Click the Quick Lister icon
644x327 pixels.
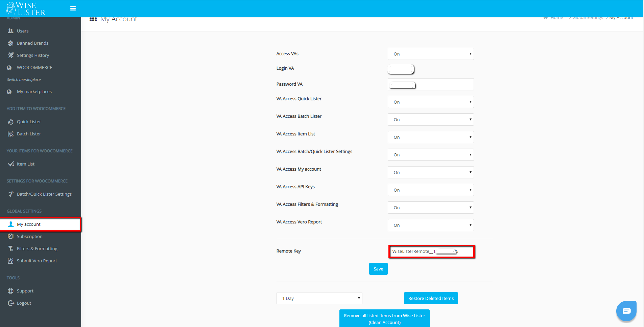tap(10, 122)
